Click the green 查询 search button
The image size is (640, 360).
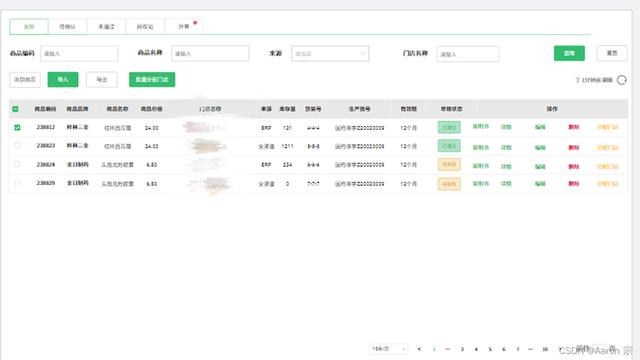pyautogui.click(x=569, y=53)
